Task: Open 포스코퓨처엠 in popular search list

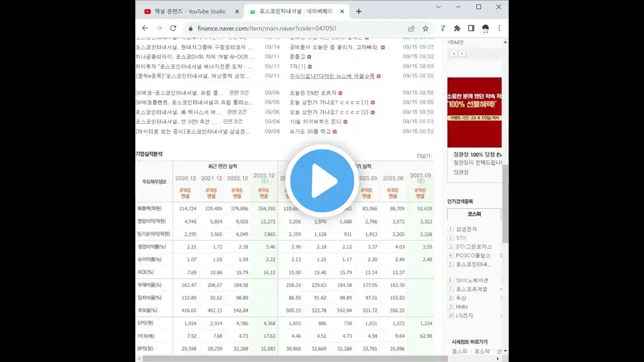Action: [x=471, y=289]
